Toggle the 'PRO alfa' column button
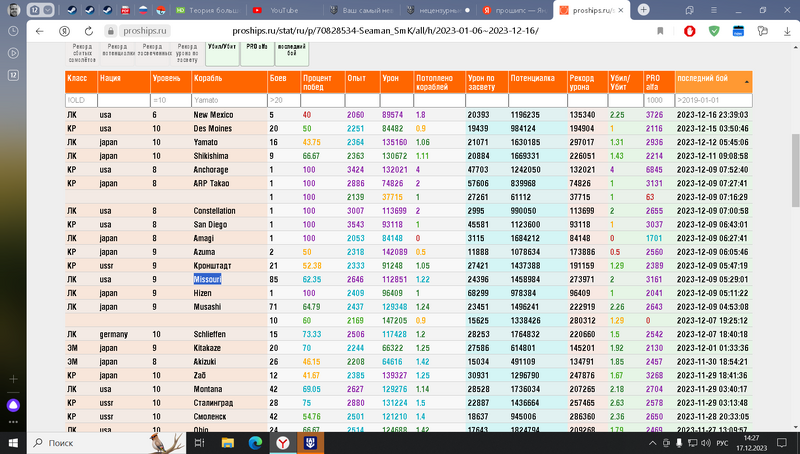The width and height of the screenshot is (800, 454). coord(255,53)
